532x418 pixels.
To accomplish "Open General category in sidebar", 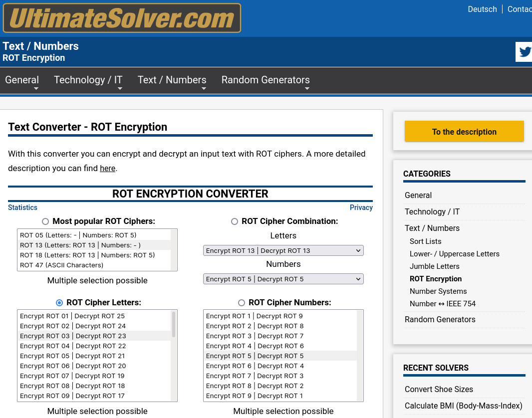I will coord(418,195).
